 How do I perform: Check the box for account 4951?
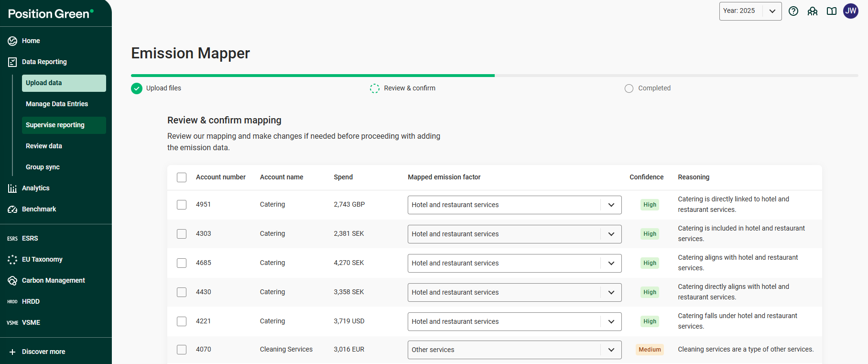[x=182, y=205]
